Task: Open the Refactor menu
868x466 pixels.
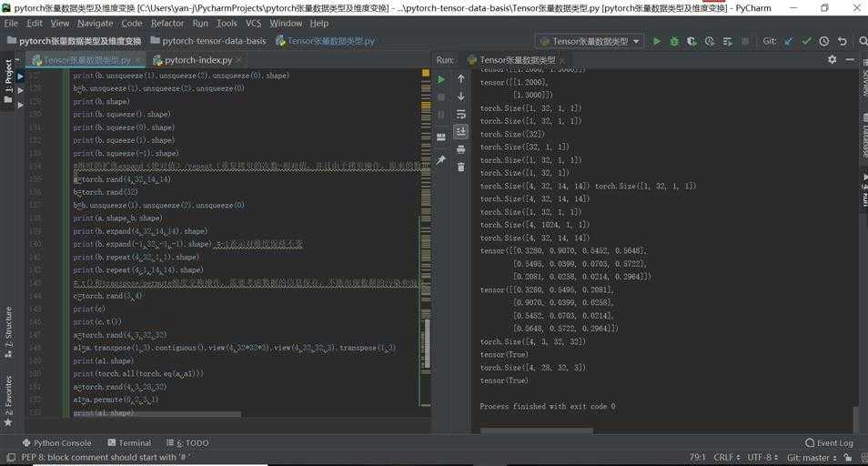Action: pos(167,24)
